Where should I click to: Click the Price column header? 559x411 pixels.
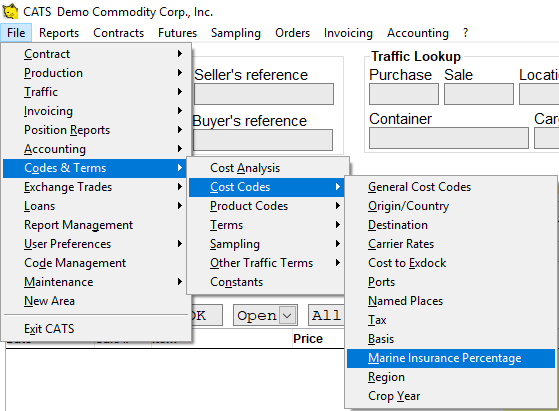pos(308,339)
